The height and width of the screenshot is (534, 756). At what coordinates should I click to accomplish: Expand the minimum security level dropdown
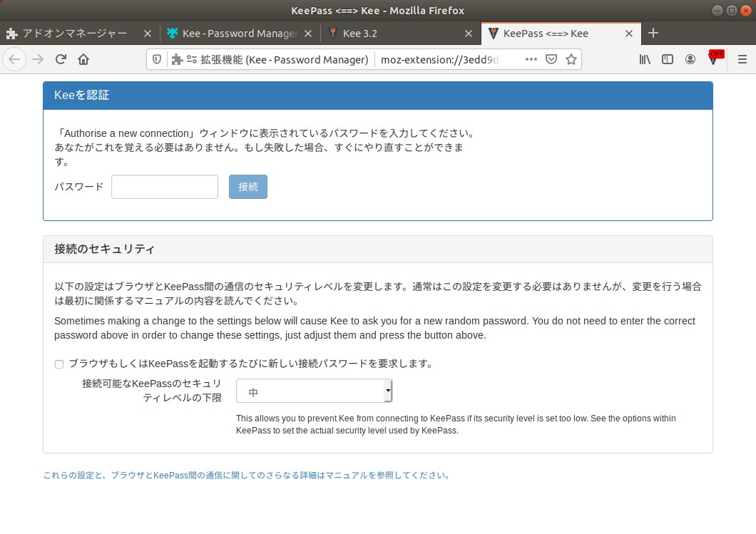(x=314, y=391)
